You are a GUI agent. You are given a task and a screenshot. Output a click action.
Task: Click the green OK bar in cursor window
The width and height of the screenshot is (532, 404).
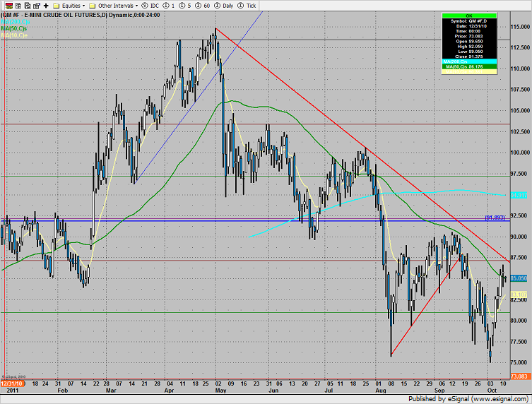469,16
